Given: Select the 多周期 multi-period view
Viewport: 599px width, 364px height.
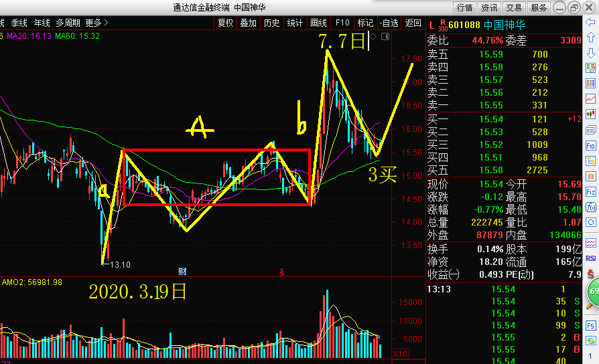Looking at the screenshot, I should pyautogui.click(x=68, y=23).
